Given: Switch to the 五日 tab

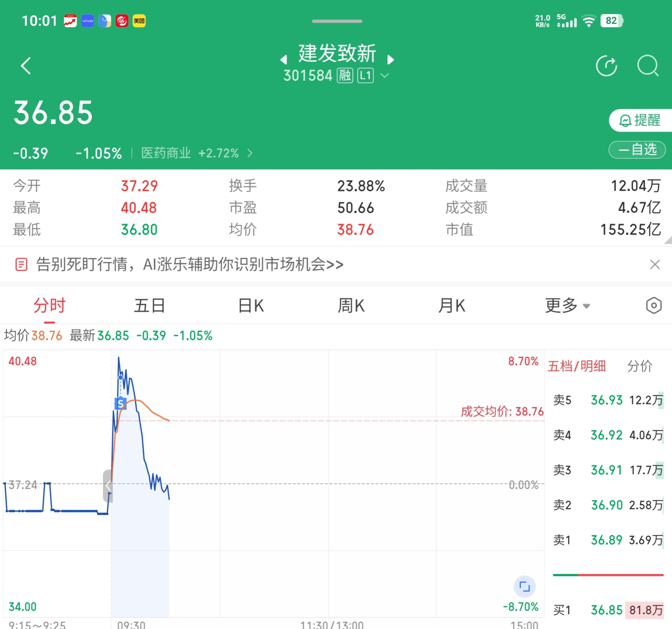Looking at the screenshot, I should pyautogui.click(x=149, y=306).
